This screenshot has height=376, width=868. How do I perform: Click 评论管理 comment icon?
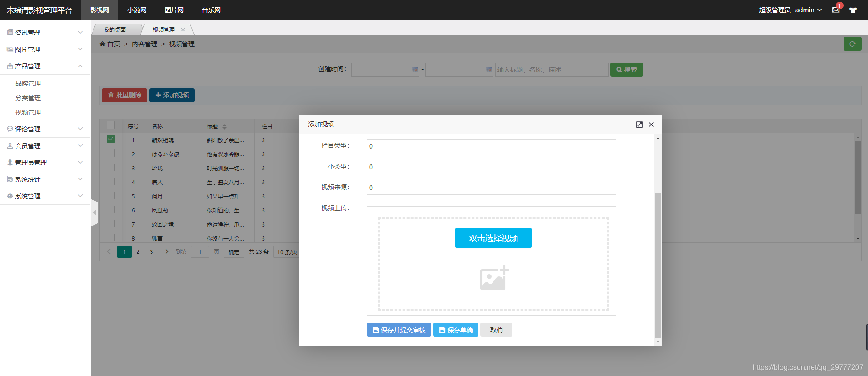click(10, 129)
